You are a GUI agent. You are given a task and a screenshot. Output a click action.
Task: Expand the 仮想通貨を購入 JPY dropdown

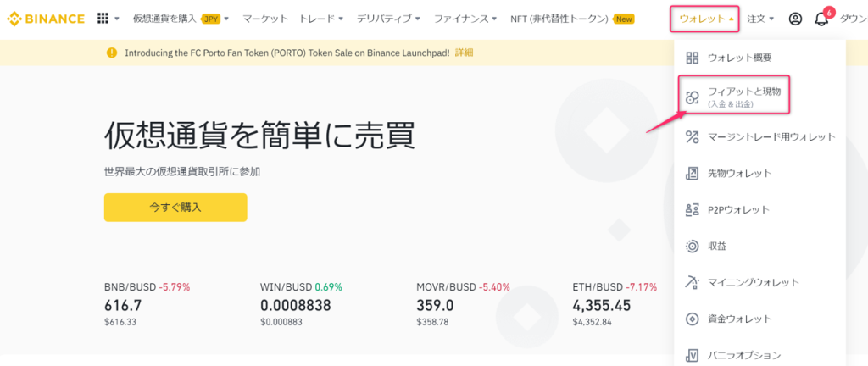pos(226,19)
